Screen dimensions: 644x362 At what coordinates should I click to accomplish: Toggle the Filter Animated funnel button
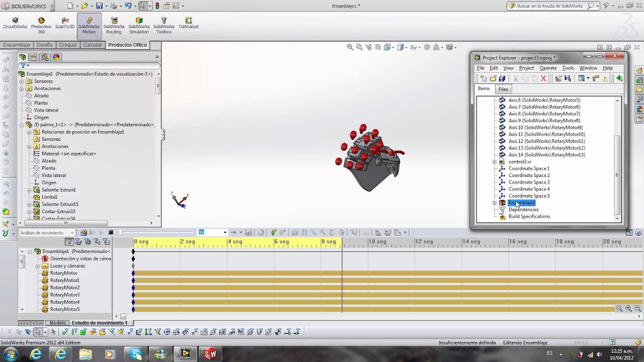pyautogui.click(x=78, y=242)
